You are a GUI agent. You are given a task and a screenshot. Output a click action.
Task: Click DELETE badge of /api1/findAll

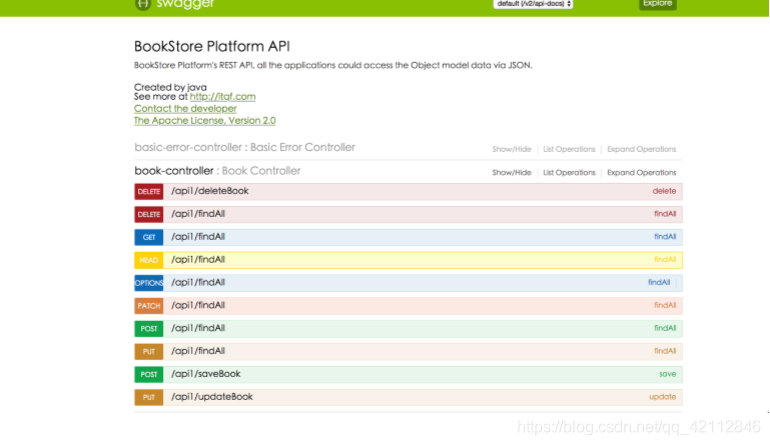tap(149, 214)
